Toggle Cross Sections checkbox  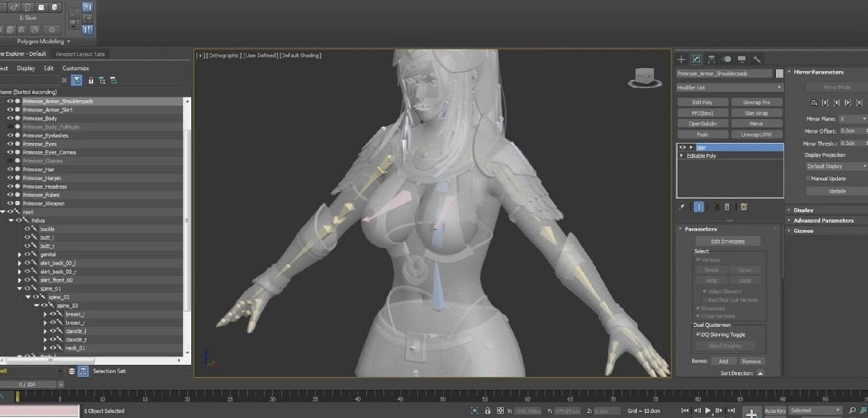click(698, 316)
